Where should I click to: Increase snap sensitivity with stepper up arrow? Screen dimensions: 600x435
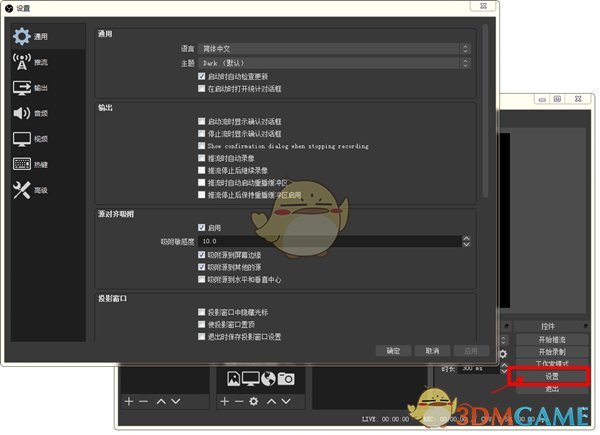(x=466, y=238)
